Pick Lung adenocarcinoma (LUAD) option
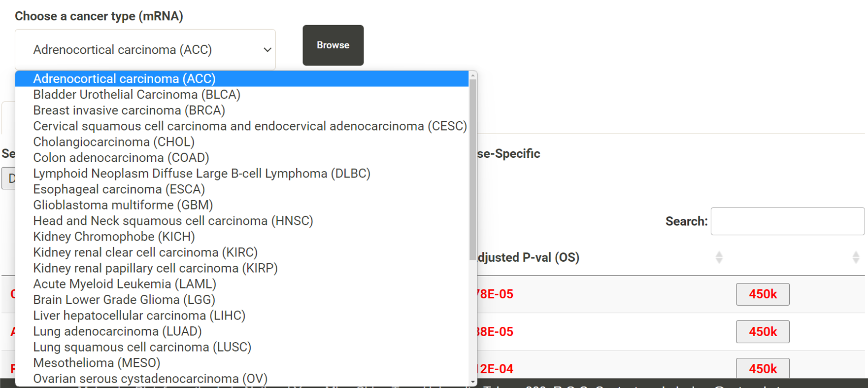The image size is (868, 388). pyautogui.click(x=117, y=331)
